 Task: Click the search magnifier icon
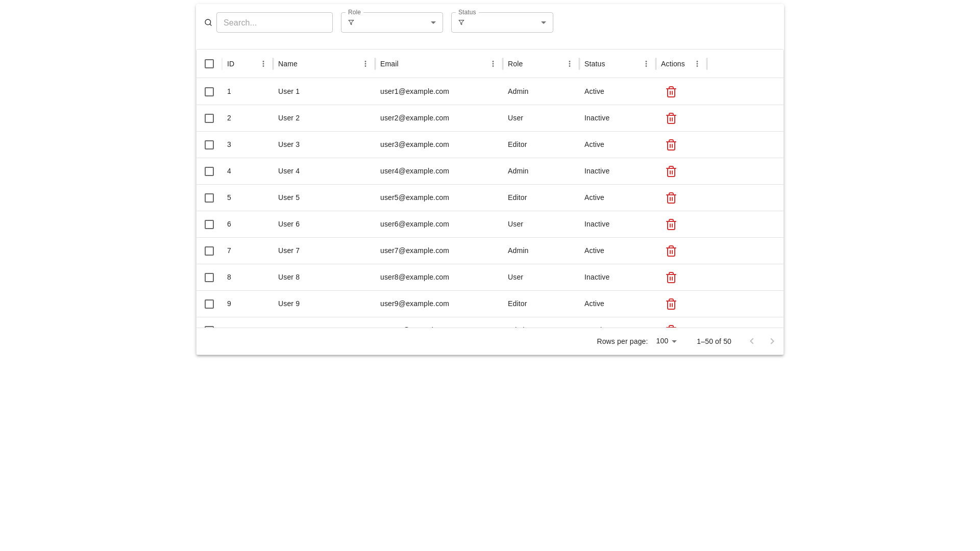click(x=208, y=22)
